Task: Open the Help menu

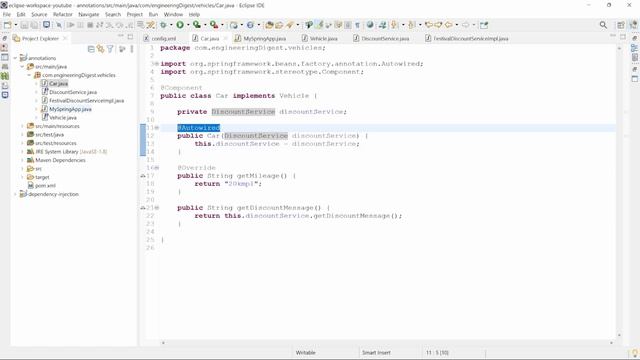Action: (x=194, y=14)
